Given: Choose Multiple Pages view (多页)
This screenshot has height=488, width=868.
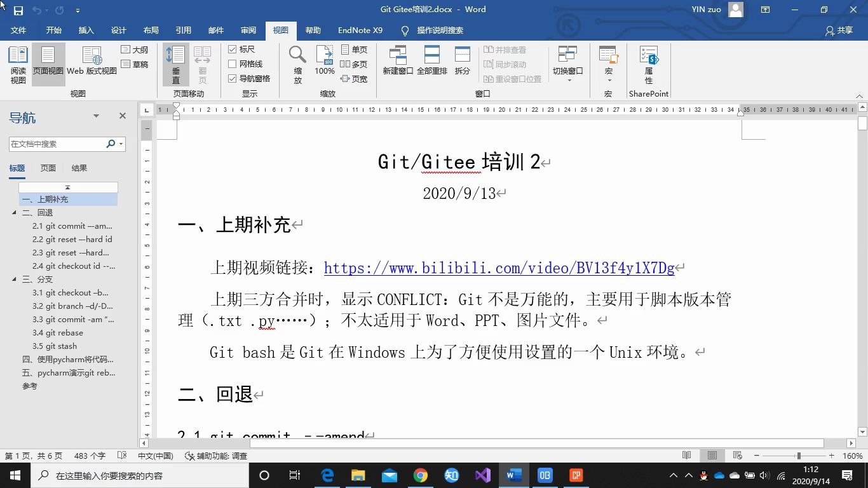Looking at the screenshot, I should 354,64.
